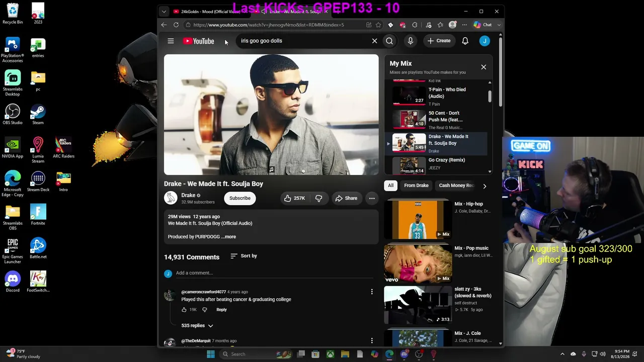
Task: Open Epic Games Launcher shortcut
Action: [13, 250]
